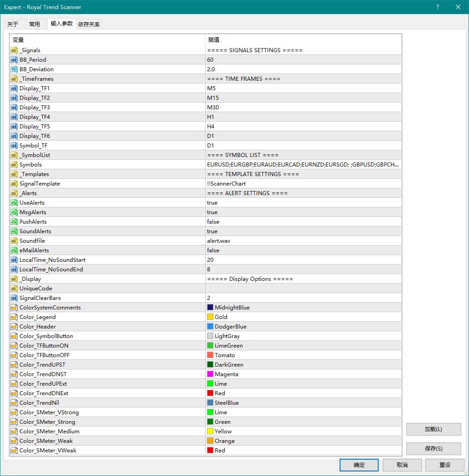Click the 确定 button to confirm

[359, 465]
